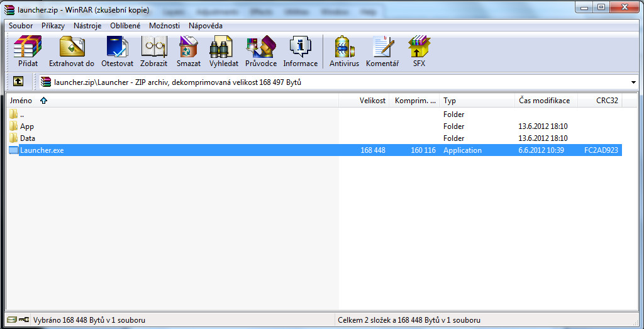Click Launcher.exe size 168 448
Image resolution: width=644 pixels, height=329 pixels.
click(373, 150)
